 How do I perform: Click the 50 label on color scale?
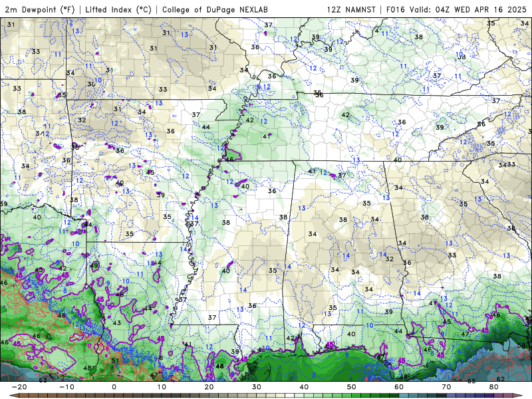coord(352,387)
